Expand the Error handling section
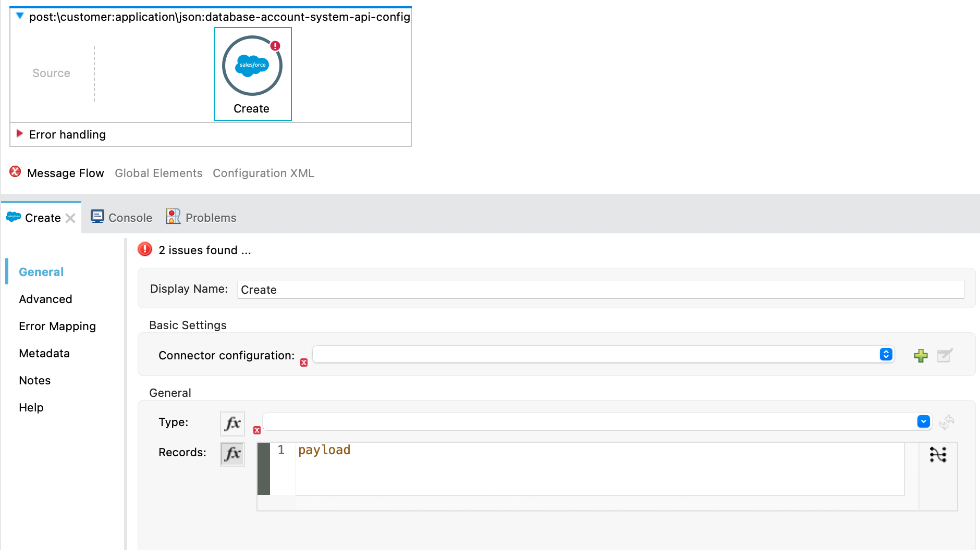This screenshot has height=550, width=980. 20,134
